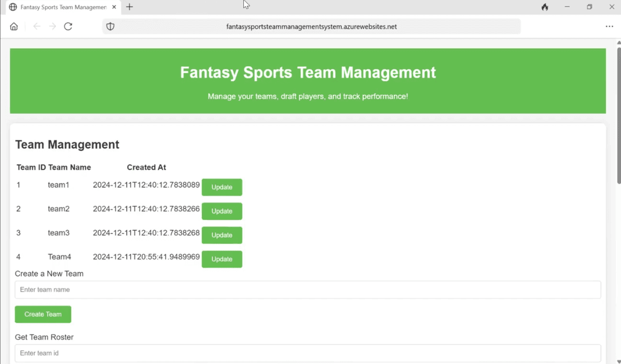Click the forward navigation arrow
Viewport: 621px width, 364px height.
pyautogui.click(x=52, y=26)
